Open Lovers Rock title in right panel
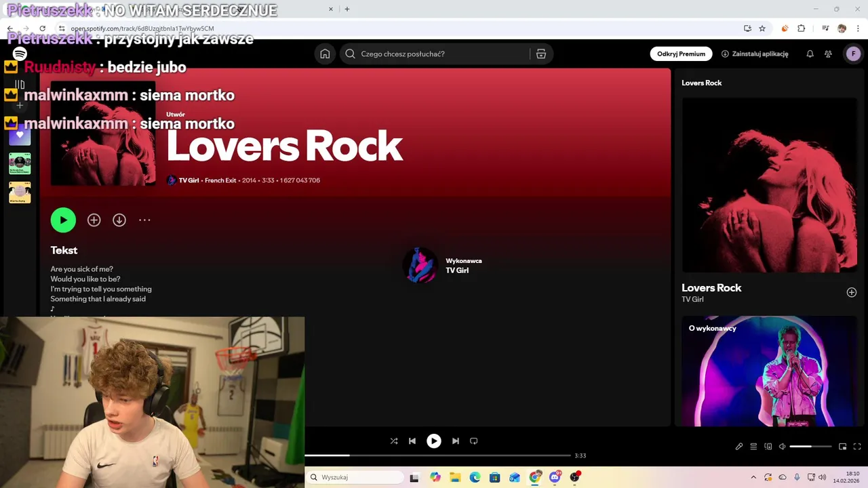 click(x=711, y=287)
